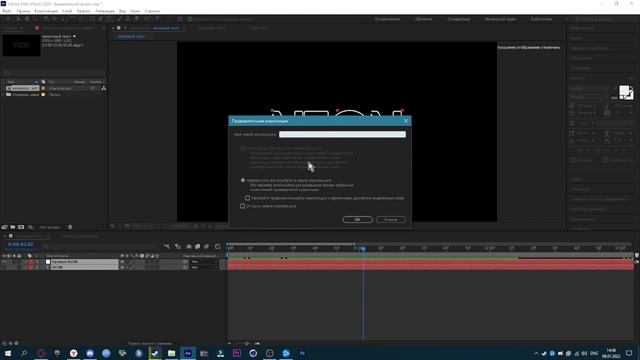The image size is (640, 360).
Task: Select the disabled leave-attributes radio option
Action: (243, 148)
